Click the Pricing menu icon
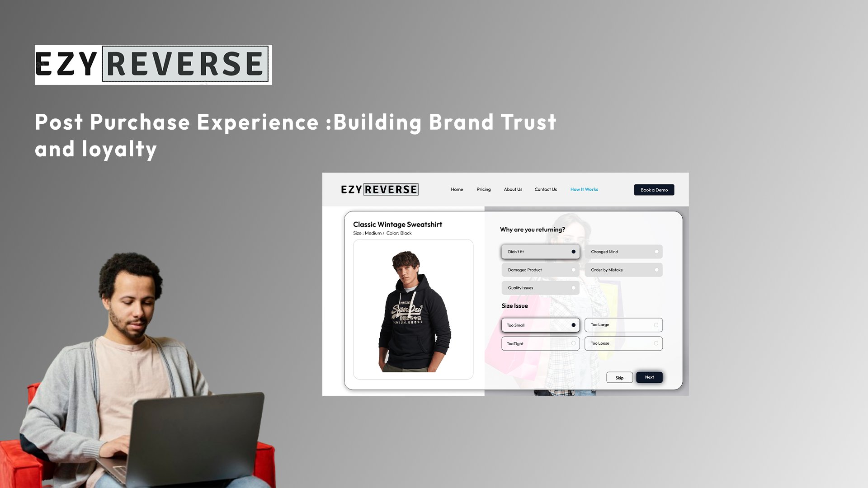868x488 pixels. tap(483, 189)
